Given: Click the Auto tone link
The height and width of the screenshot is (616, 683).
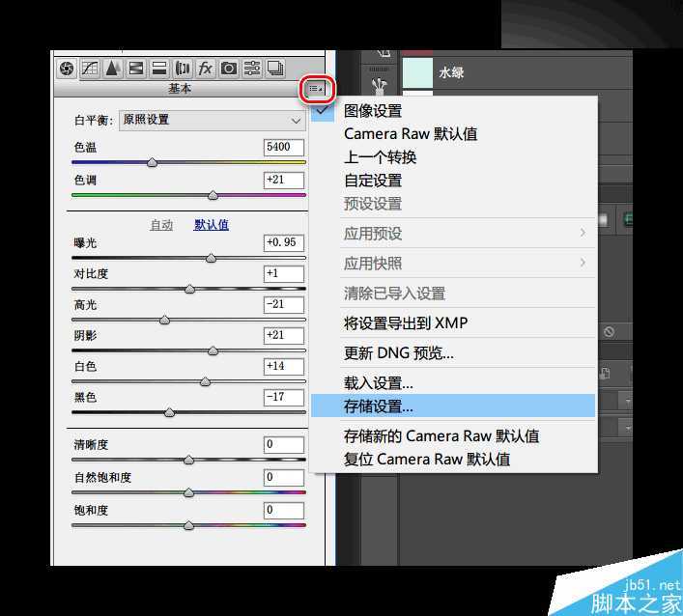Looking at the screenshot, I should click(x=161, y=225).
